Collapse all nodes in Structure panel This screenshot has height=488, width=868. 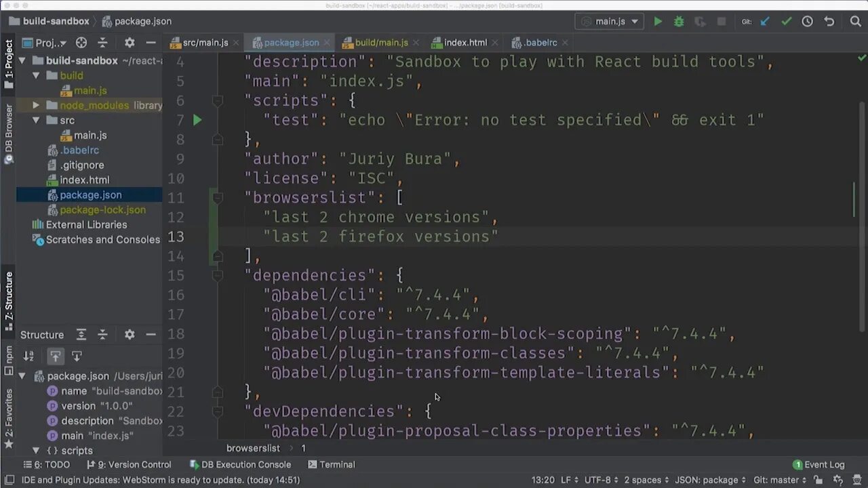(x=102, y=335)
